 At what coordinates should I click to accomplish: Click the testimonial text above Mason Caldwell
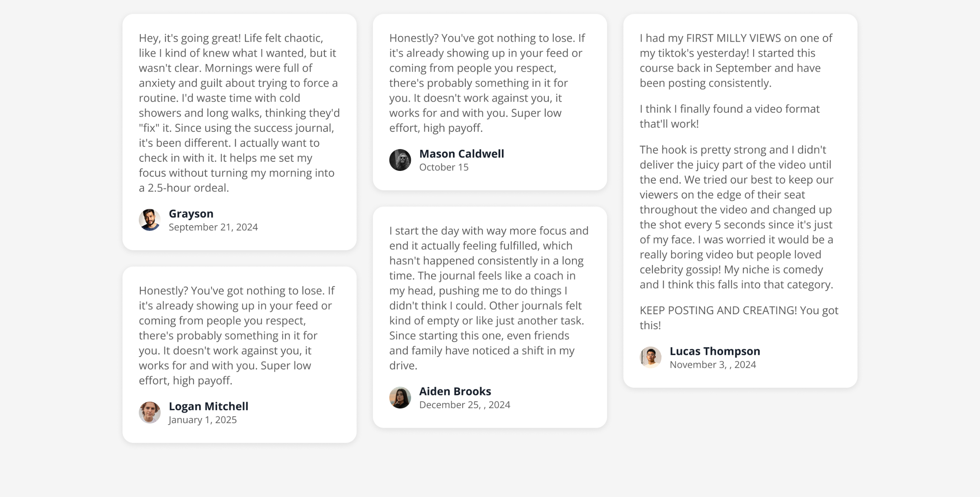(x=487, y=83)
